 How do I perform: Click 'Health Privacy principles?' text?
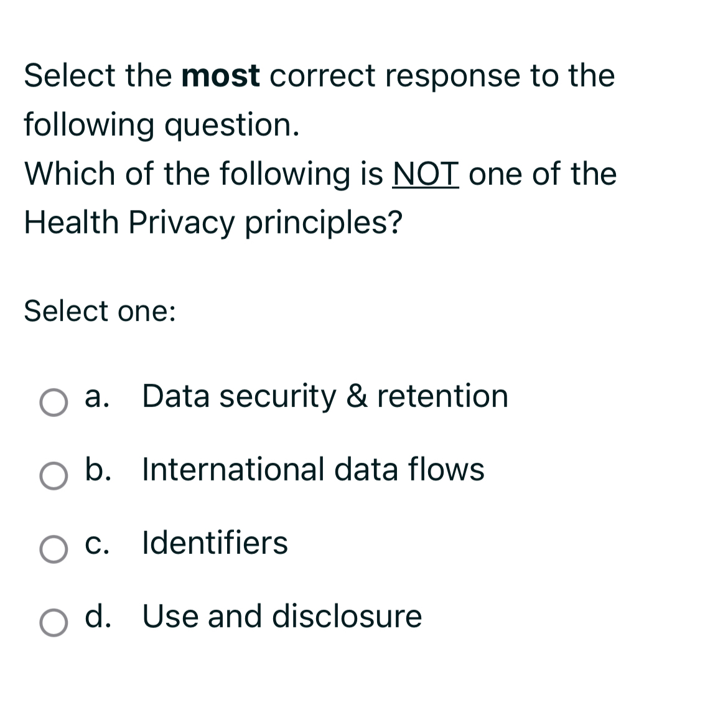pos(213,223)
